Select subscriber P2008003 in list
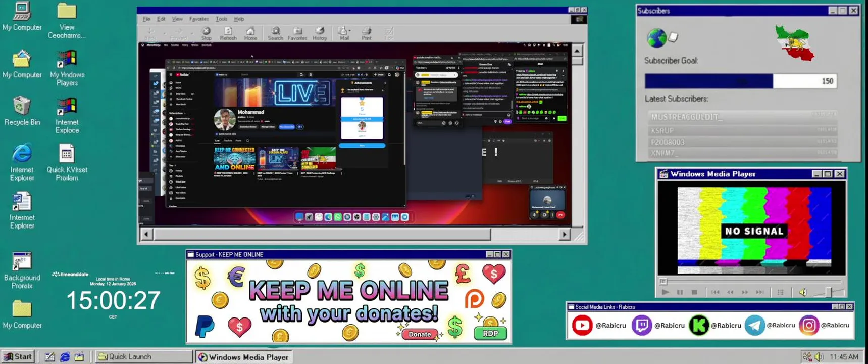 (x=742, y=142)
